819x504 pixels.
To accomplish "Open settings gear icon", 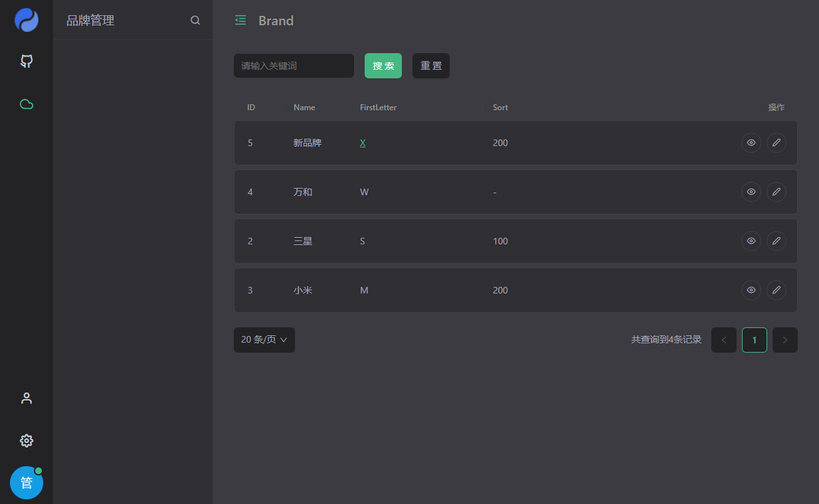I will [27, 441].
